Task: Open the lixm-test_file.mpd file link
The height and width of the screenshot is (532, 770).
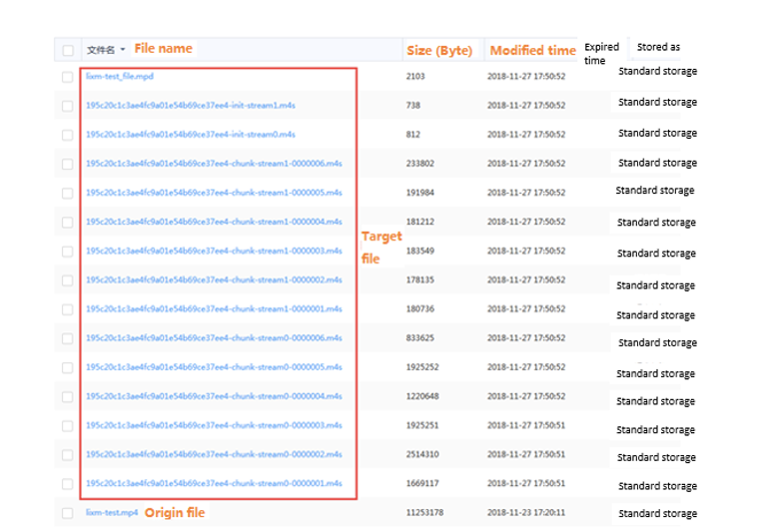Action: tap(119, 76)
